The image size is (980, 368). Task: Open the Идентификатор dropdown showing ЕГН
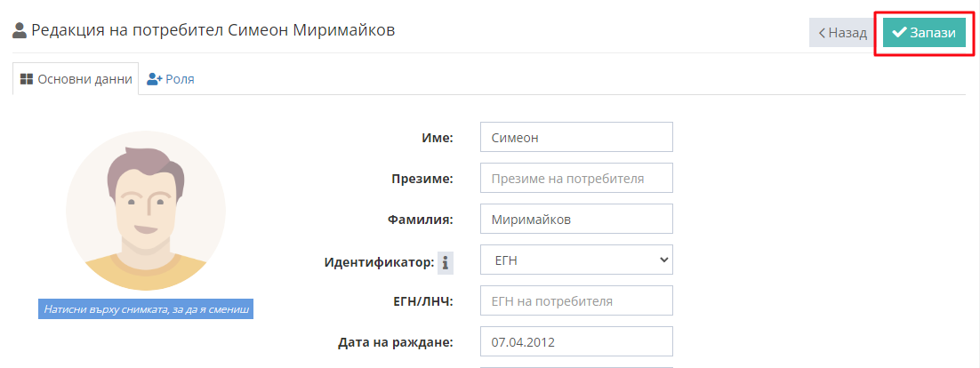click(576, 260)
